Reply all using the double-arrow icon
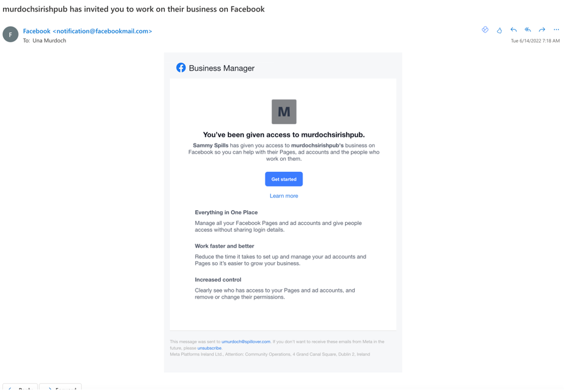The height and width of the screenshot is (392, 565). pyautogui.click(x=528, y=30)
